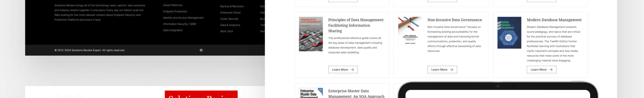Open the Data Integration footer link
Image resolution: width=644 pixels, height=98 pixels.
[173, 30]
